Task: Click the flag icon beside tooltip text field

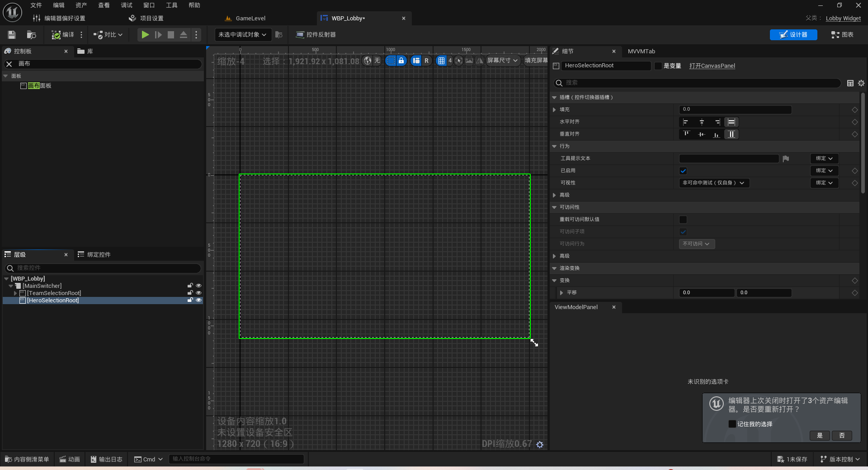Action: point(786,159)
